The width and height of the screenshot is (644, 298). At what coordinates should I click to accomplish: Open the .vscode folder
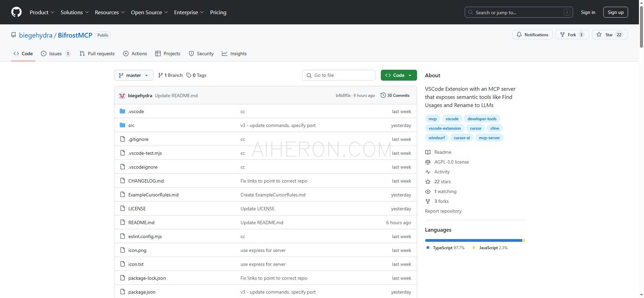click(136, 111)
